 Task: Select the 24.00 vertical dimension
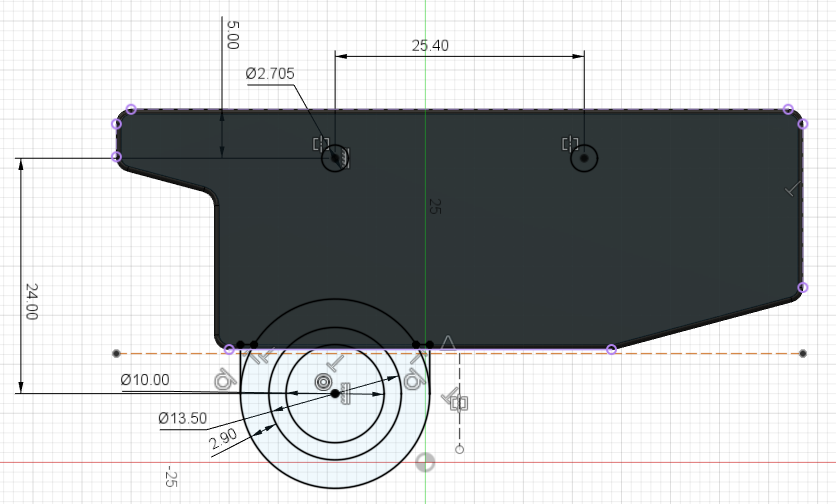31,301
